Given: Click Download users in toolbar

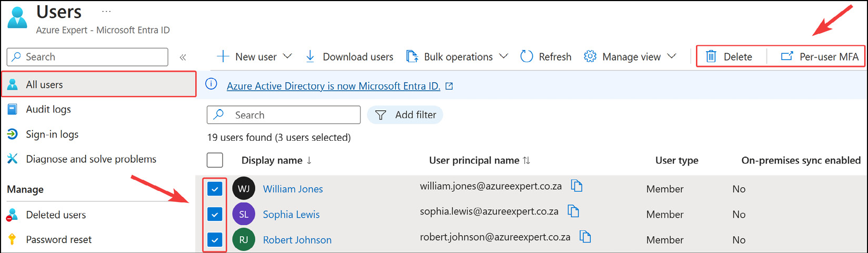Looking at the screenshot, I should point(349,57).
